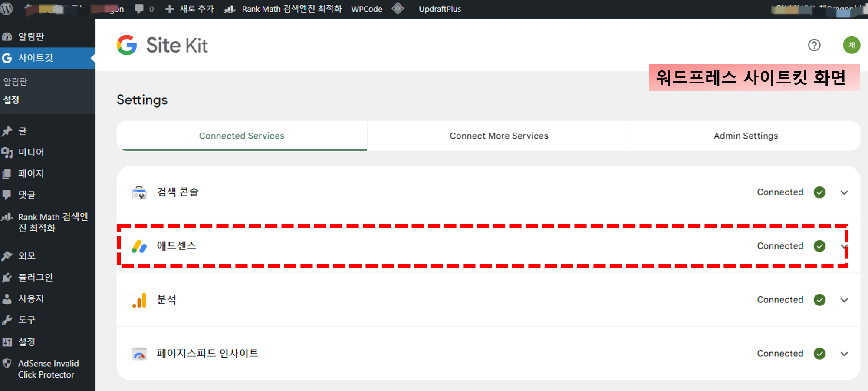
Task: Click the 페이지 icon in sidebar
Action: [x=7, y=174]
